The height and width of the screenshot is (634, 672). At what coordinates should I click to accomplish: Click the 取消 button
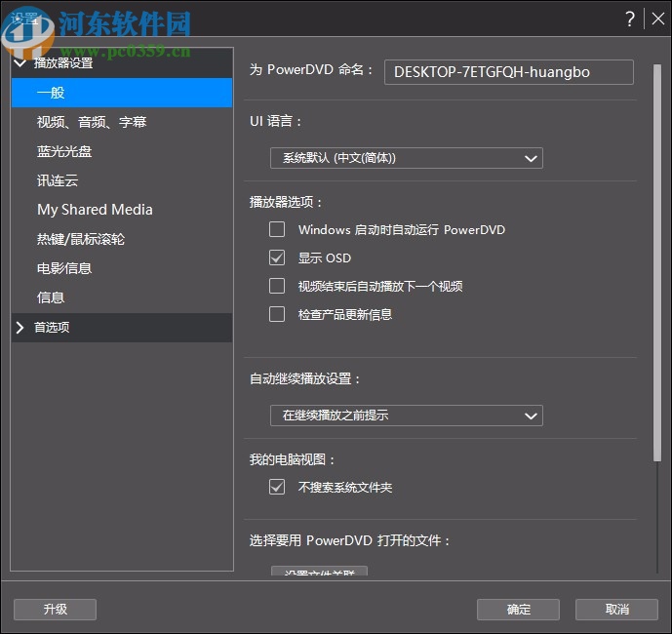616,610
